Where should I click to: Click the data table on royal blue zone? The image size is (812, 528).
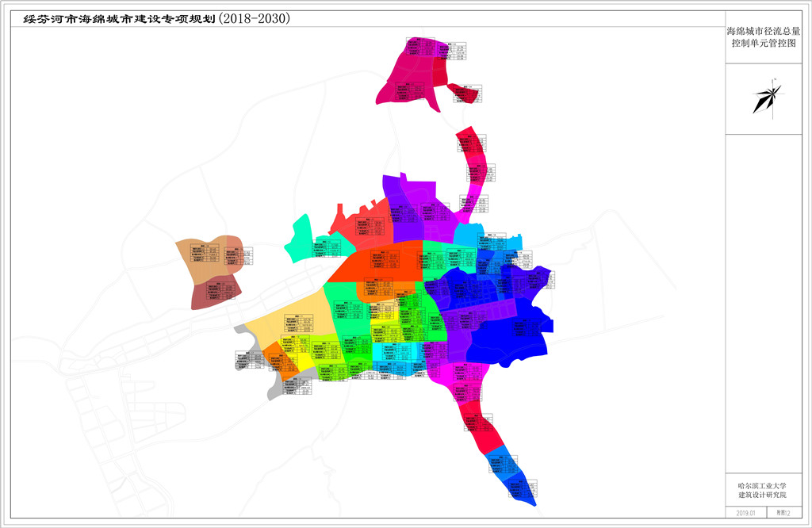527,327
